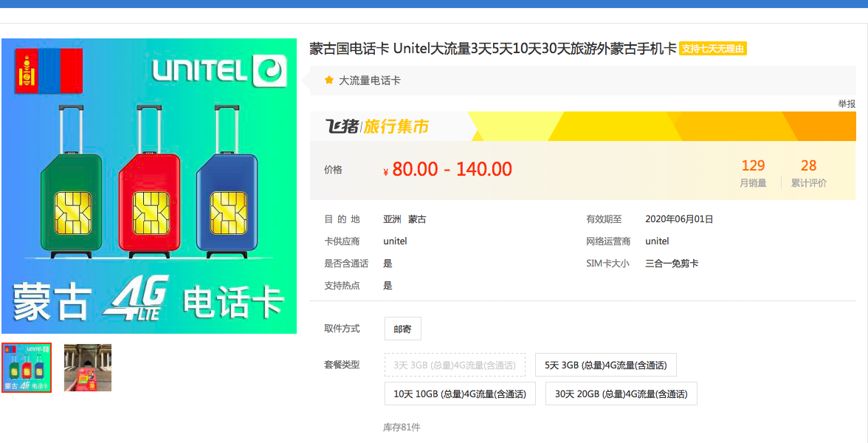The image size is (868, 443).
Task: Click the 支持七天无理由 badge
Action: (x=713, y=49)
